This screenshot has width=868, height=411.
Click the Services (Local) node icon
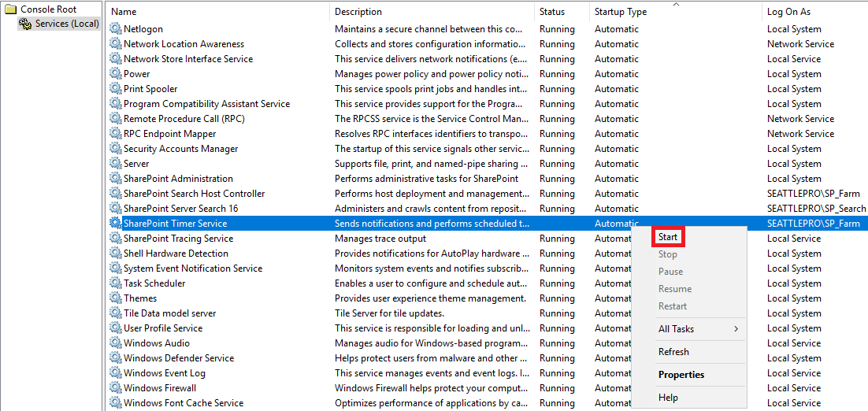coord(25,24)
